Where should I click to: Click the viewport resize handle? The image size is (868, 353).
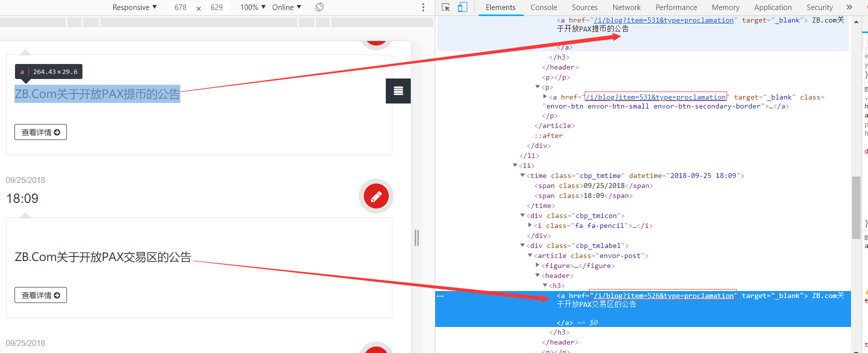[x=417, y=237]
